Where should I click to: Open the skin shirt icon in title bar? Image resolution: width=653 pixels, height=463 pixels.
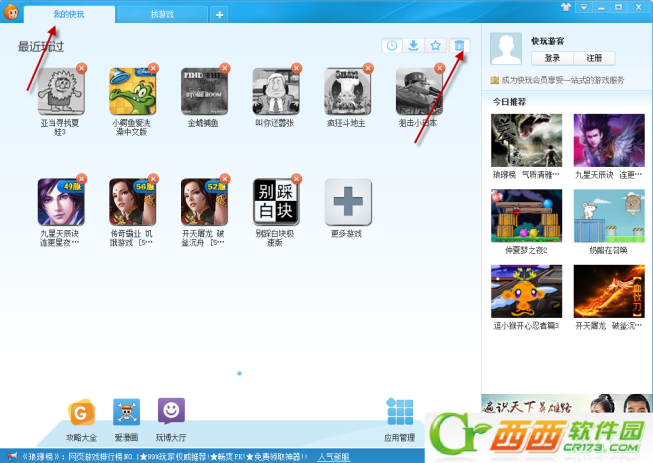(x=566, y=7)
